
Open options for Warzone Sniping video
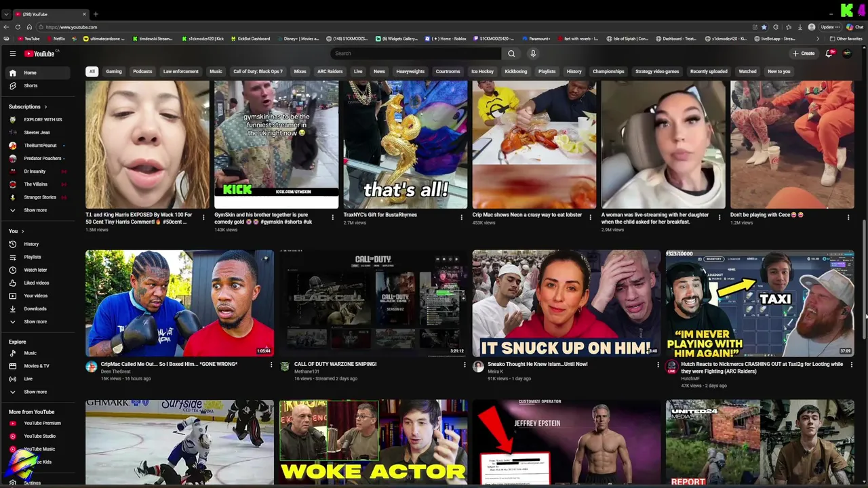point(465,365)
